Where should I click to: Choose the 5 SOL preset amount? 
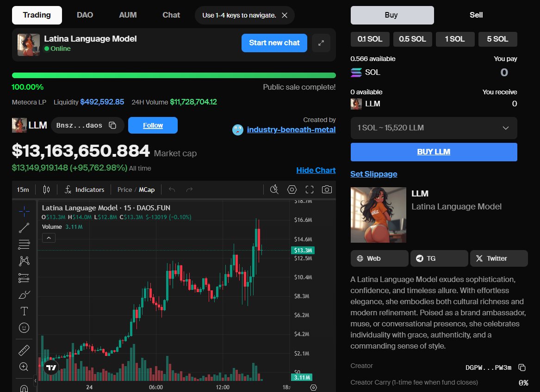click(498, 39)
